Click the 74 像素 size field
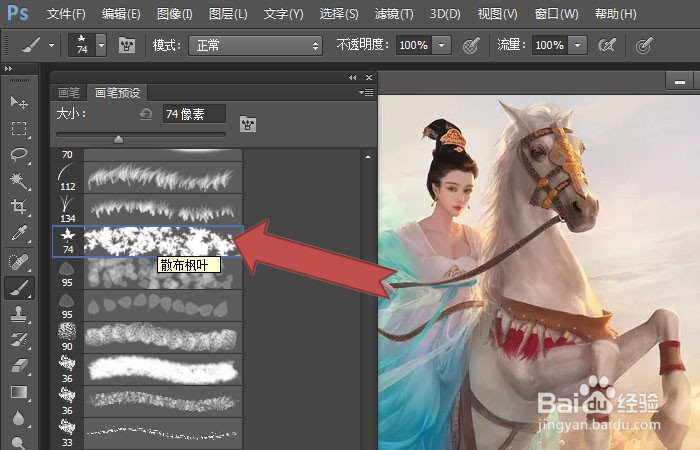Screen dimensions: 700x450 click(x=194, y=114)
